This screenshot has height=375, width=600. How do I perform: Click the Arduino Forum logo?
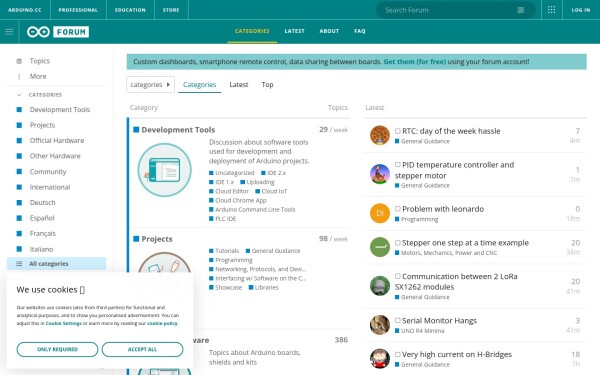[x=58, y=32]
